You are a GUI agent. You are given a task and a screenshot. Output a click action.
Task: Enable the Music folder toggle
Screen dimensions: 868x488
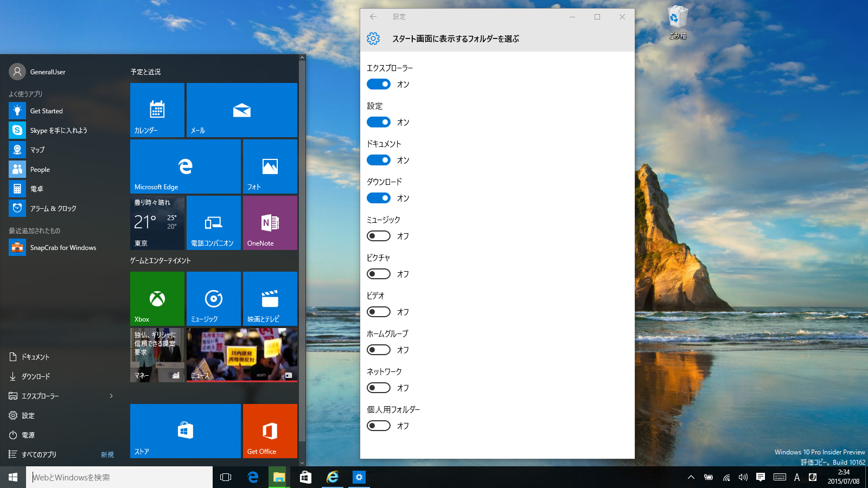coord(379,236)
